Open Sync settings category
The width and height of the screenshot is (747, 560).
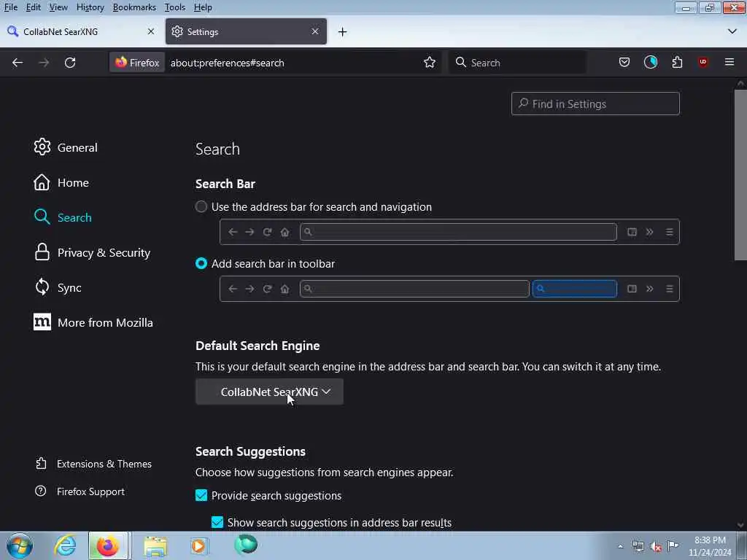tap(58, 287)
